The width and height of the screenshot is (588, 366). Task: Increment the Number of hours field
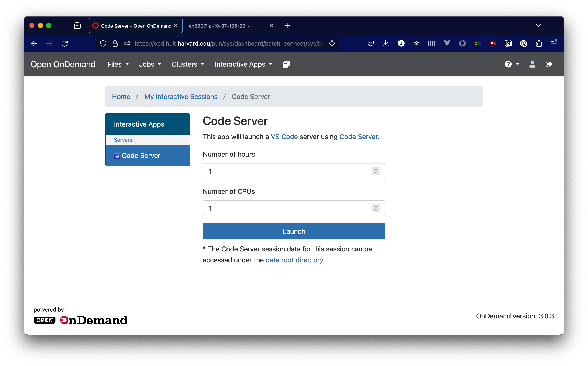(376, 169)
